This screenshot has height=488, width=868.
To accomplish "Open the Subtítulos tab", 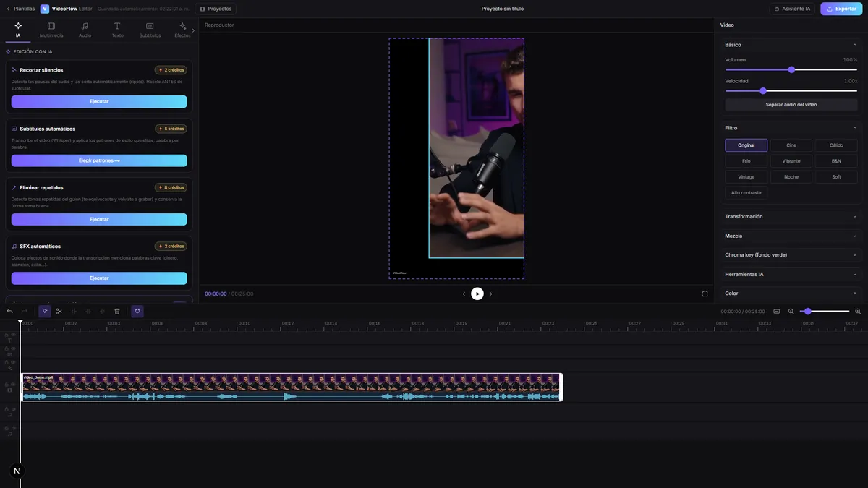I will (x=150, y=30).
